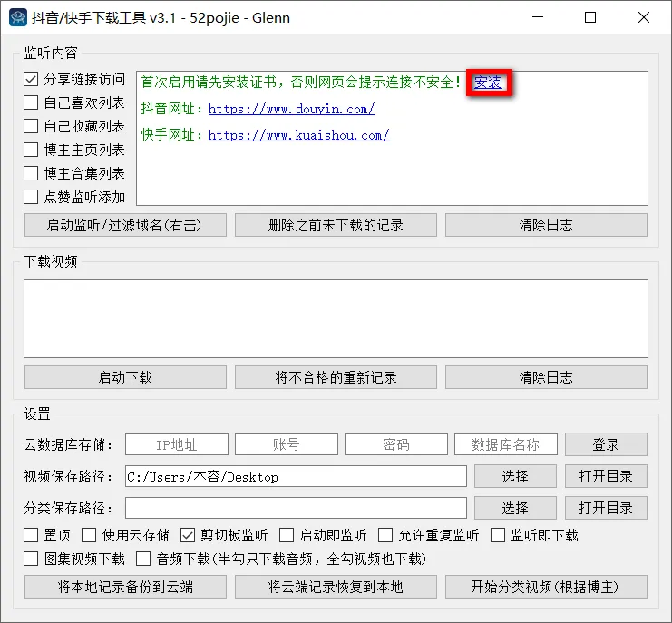Click 打开目录 for 视频保存路径
The height and width of the screenshot is (623, 672).
[606, 476]
